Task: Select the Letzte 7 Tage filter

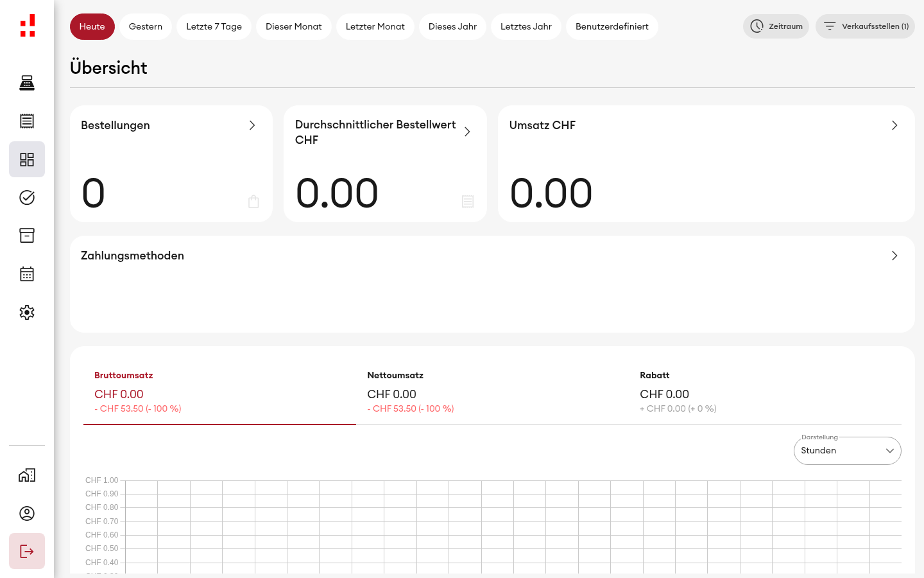Action: tap(214, 26)
